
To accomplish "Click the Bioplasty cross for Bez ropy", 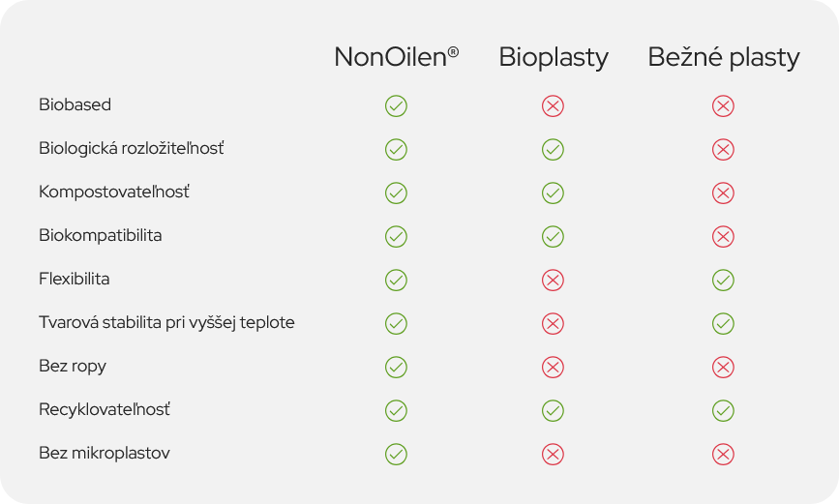I will point(553,367).
